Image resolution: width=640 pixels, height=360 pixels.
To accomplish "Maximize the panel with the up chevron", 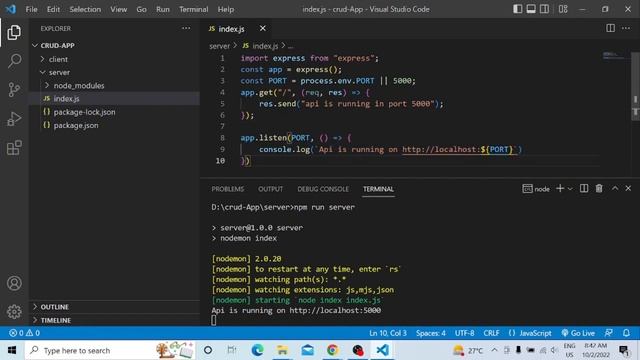I will [x=615, y=188].
